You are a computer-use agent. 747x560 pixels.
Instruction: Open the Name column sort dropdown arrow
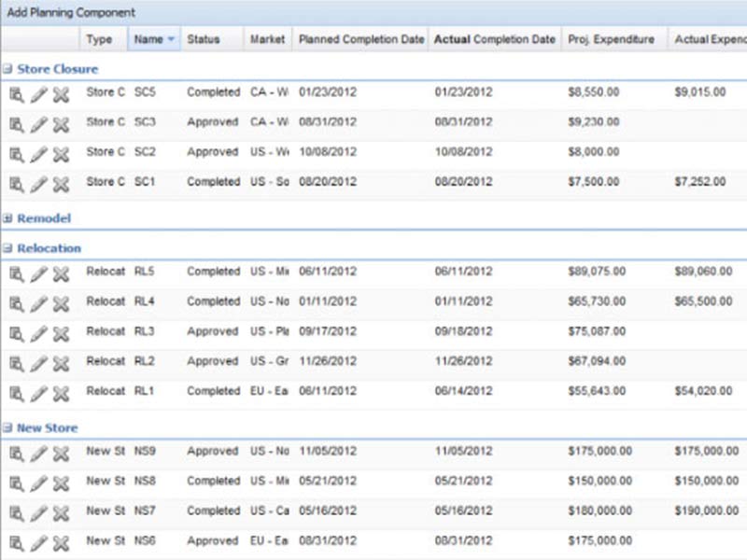(171, 39)
